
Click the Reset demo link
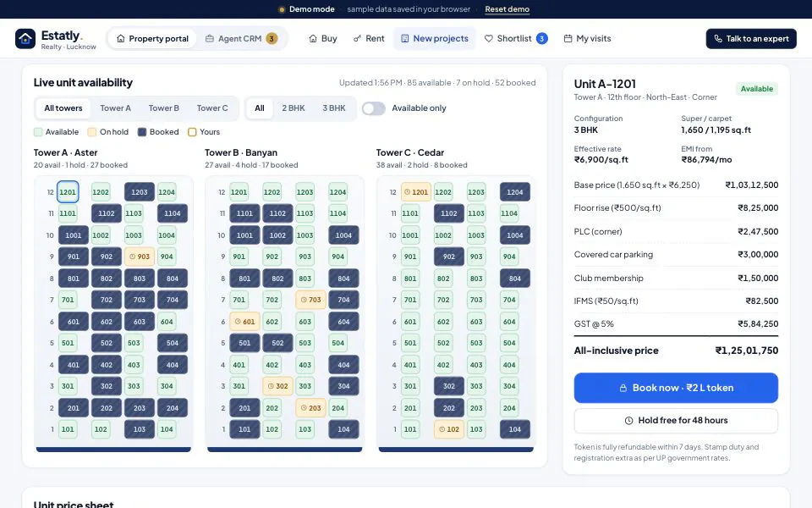pyautogui.click(x=507, y=9)
